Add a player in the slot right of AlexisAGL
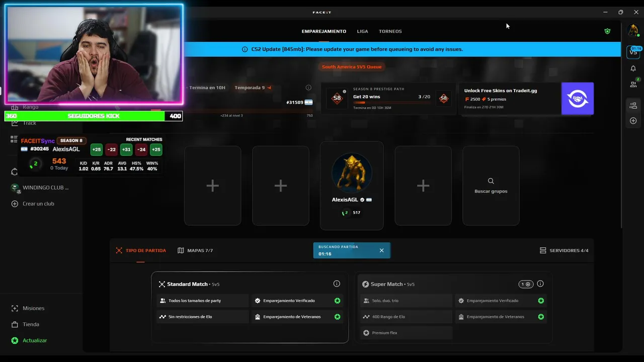 pos(423,186)
